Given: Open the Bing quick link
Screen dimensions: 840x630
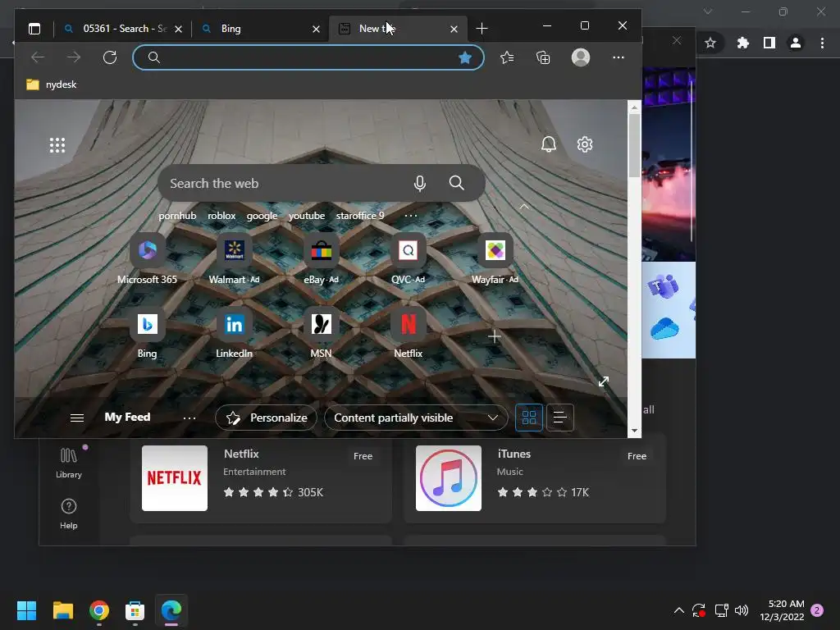Looking at the screenshot, I should [148, 333].
